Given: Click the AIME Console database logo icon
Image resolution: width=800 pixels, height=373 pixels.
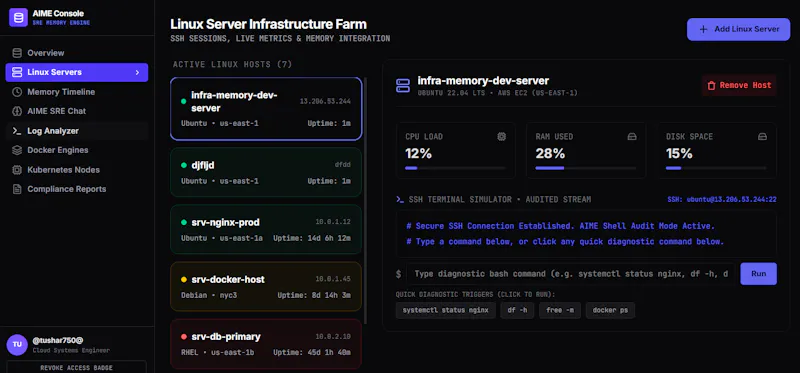Looking at the screenshot, I should [18, 18].
